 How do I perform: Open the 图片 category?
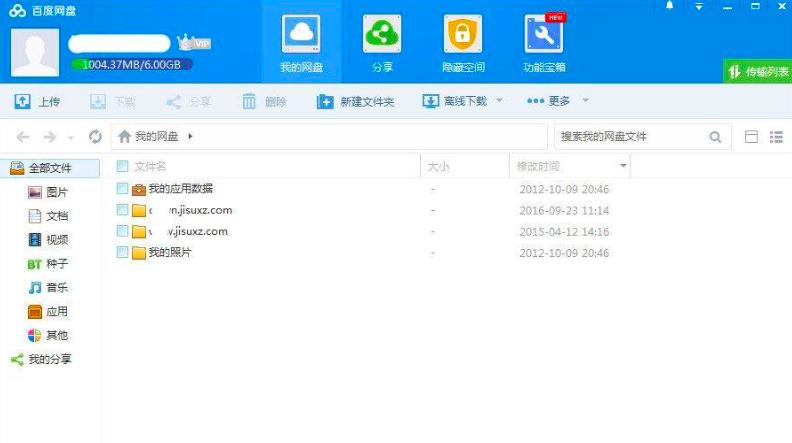48,192
